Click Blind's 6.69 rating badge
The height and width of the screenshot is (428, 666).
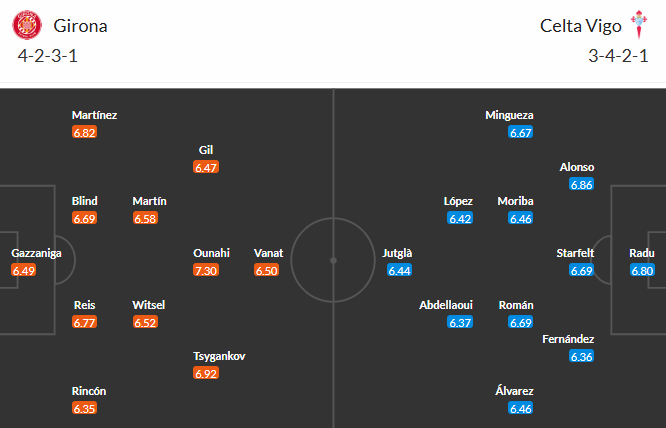[x=84, y=218]
